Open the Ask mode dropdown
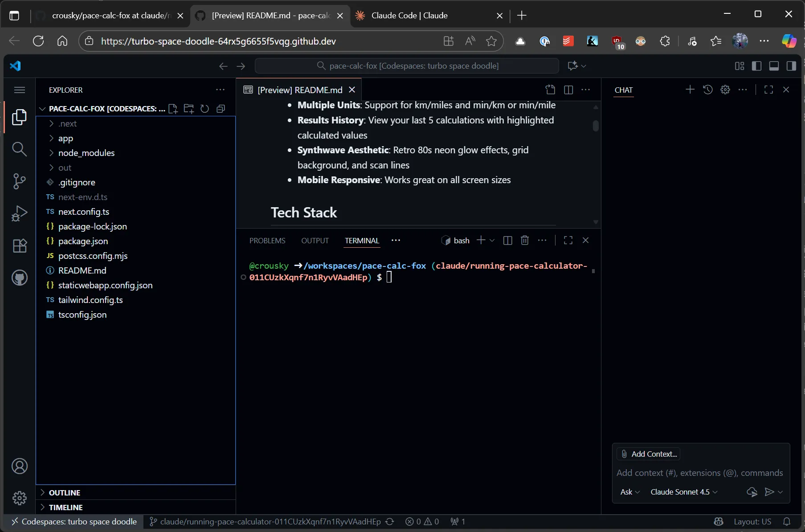The height and width of the screenshot is (532, 805). click(630, 492)
